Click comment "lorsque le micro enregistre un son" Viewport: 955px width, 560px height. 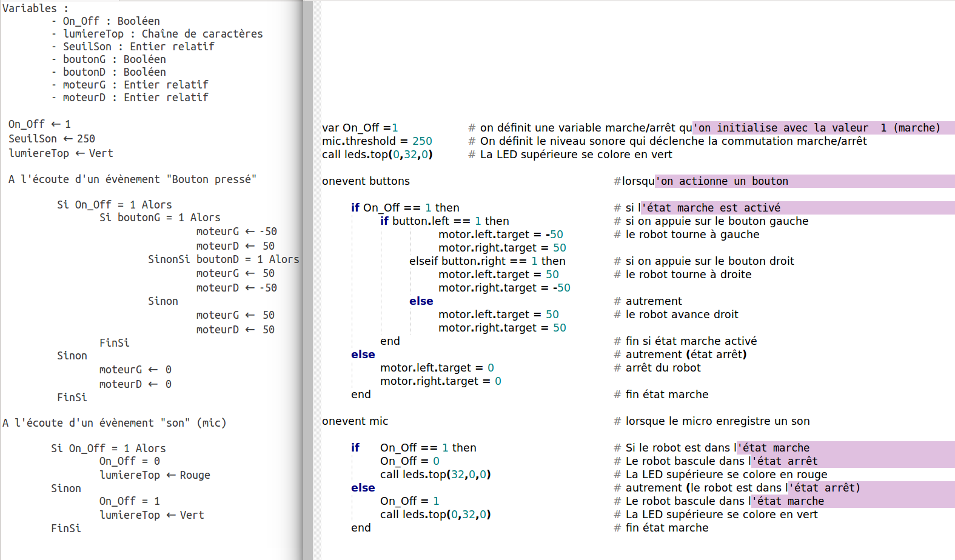(712, 421)
